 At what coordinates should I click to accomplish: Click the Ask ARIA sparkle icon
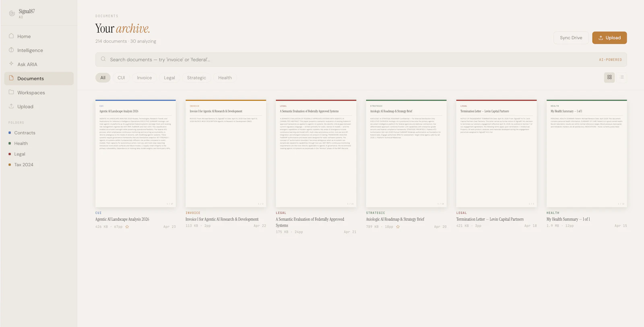pos(11,64)
